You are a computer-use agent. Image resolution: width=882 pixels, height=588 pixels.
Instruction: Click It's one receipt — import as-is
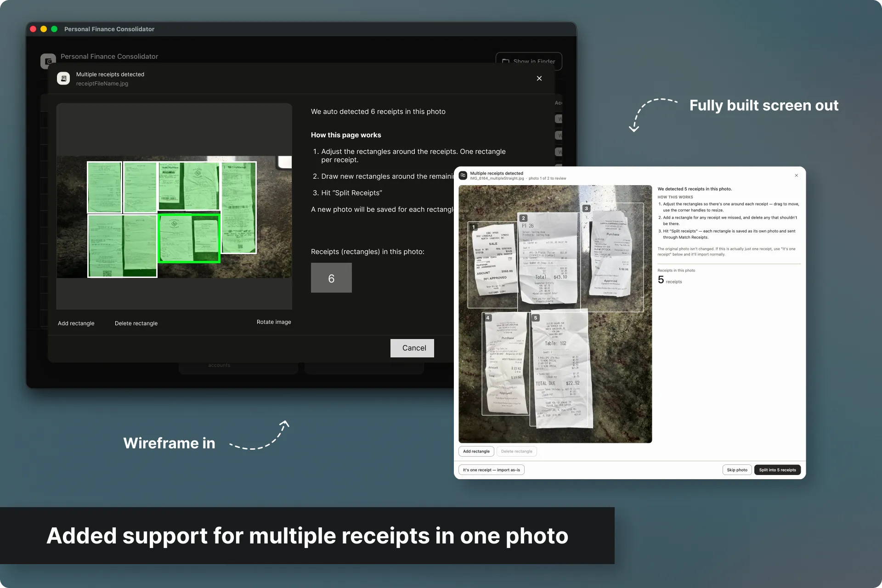tap(492, 470)
